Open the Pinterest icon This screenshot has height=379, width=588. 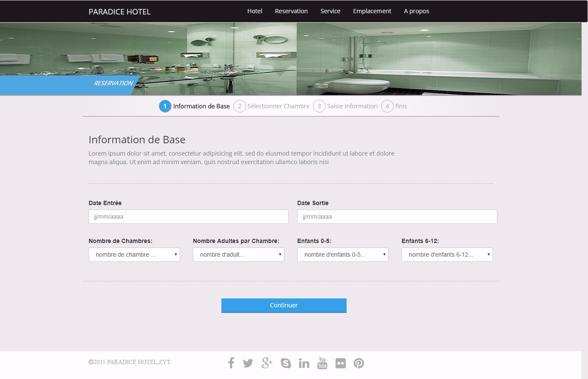(x=359, y=363)
